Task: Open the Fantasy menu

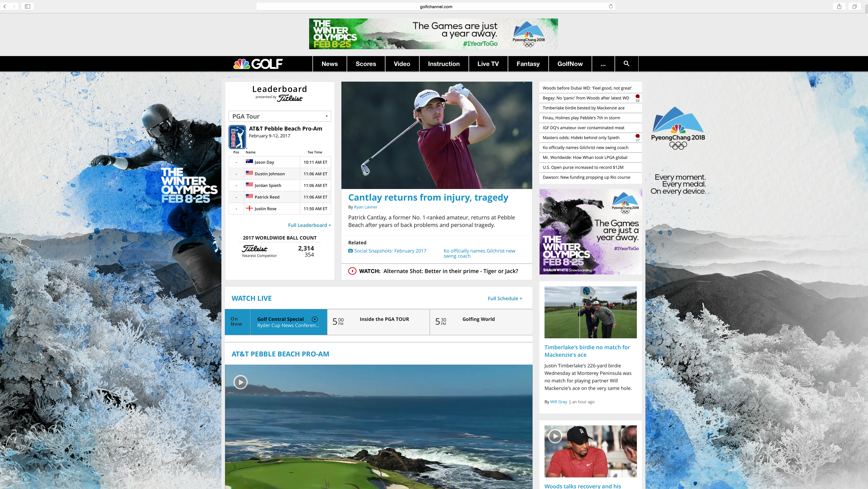Action: pos(528,64)
